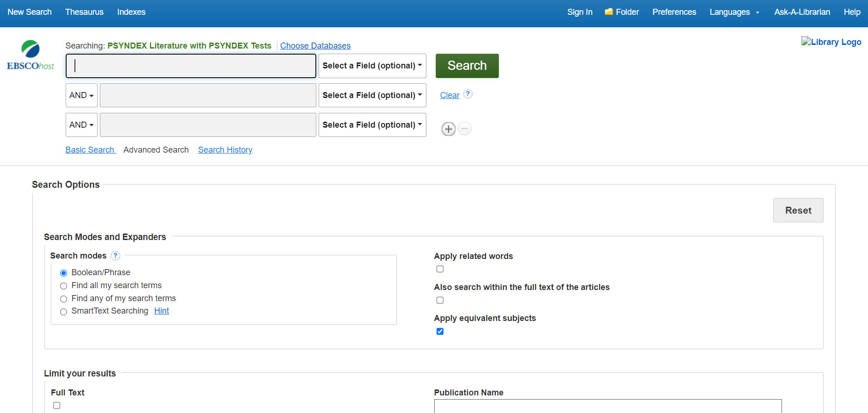Open the first AND operator dropdown
The image size is (868, 413).
(x=81, y=95)
